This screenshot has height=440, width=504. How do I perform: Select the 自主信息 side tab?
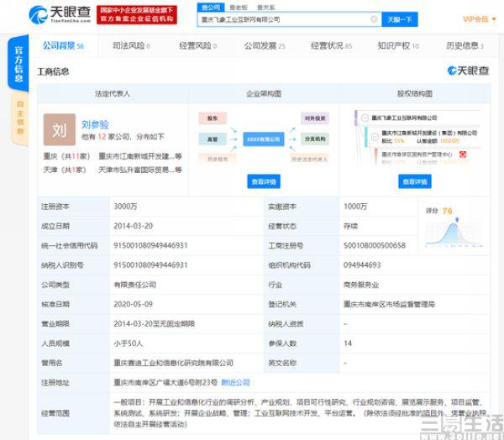coord(20,118)
